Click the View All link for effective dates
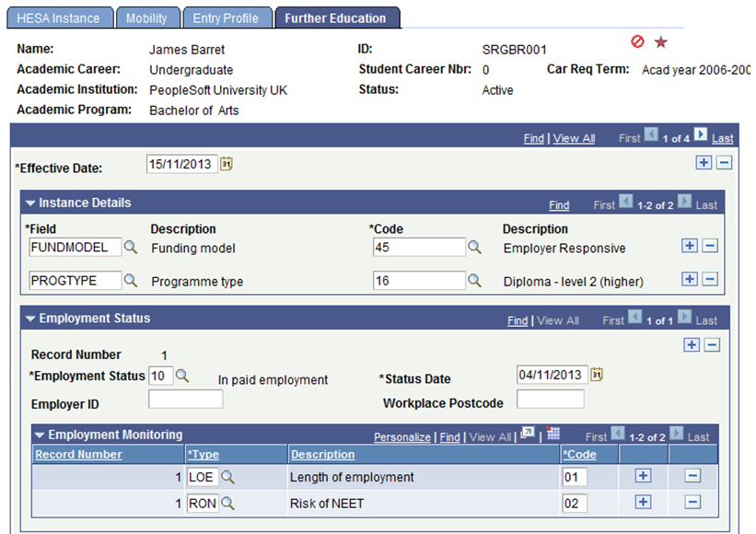Viewport: 756px width, 534px height. tap(574, 137)
